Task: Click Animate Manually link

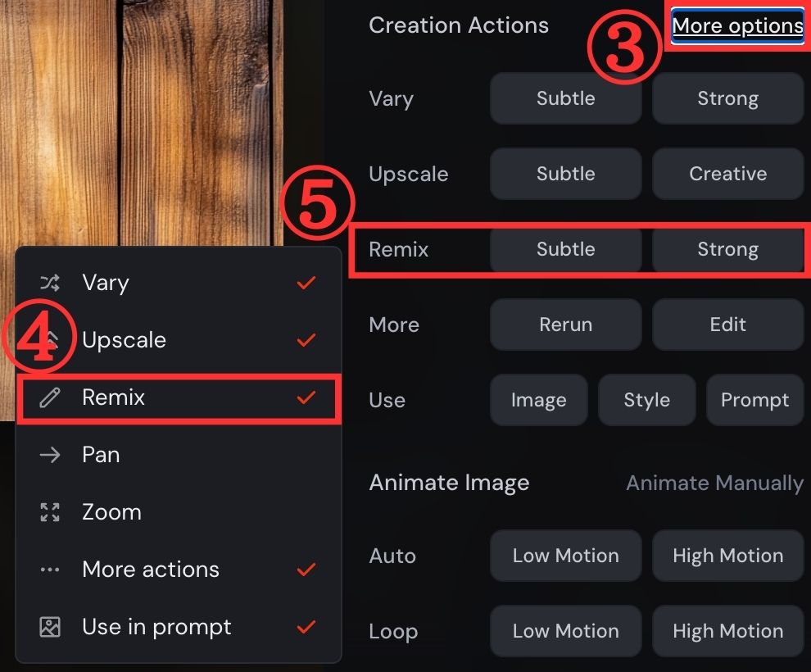Action: point(715,484)
